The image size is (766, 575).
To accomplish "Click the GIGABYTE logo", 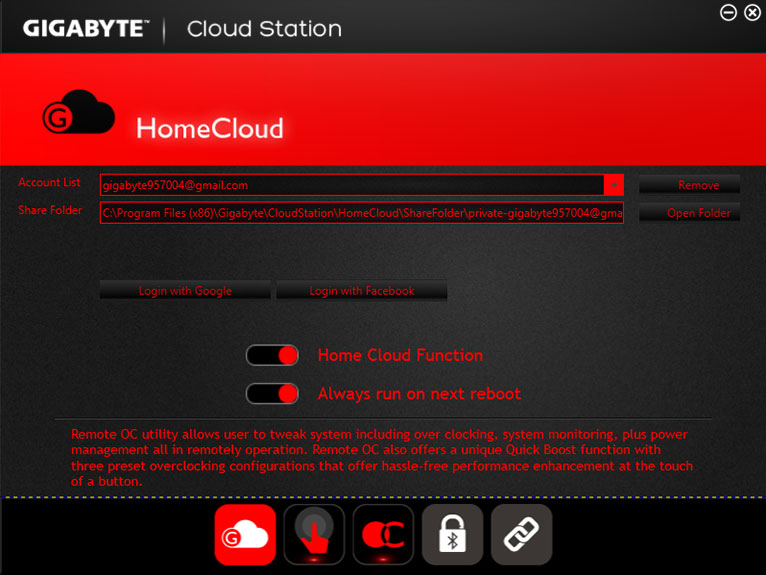I will point(85,29).
